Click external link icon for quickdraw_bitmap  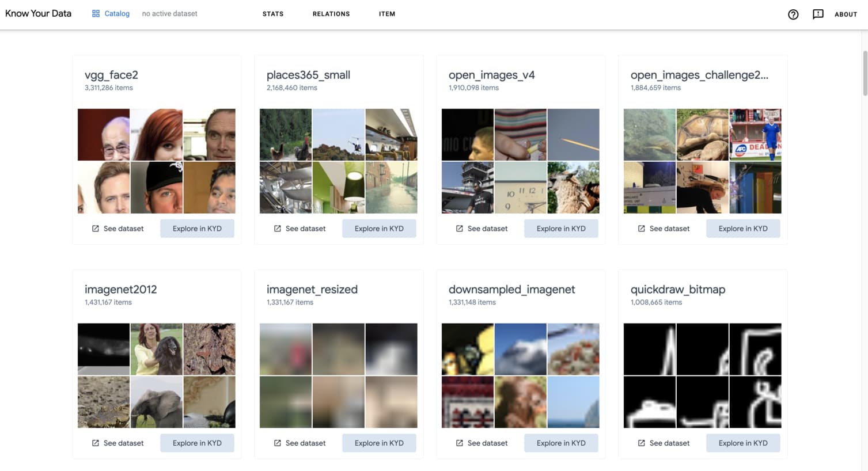642,443
